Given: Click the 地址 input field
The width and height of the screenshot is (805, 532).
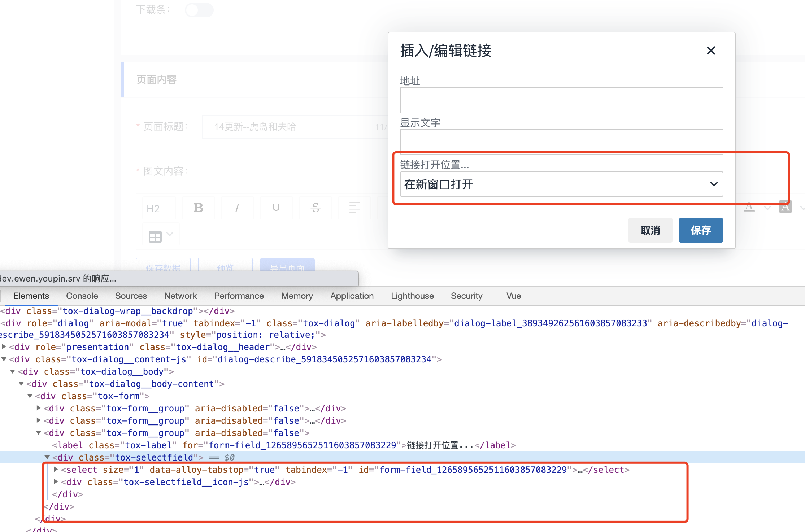Looking at the screenshot, I should pyautogui.click(x=561, y=100).
